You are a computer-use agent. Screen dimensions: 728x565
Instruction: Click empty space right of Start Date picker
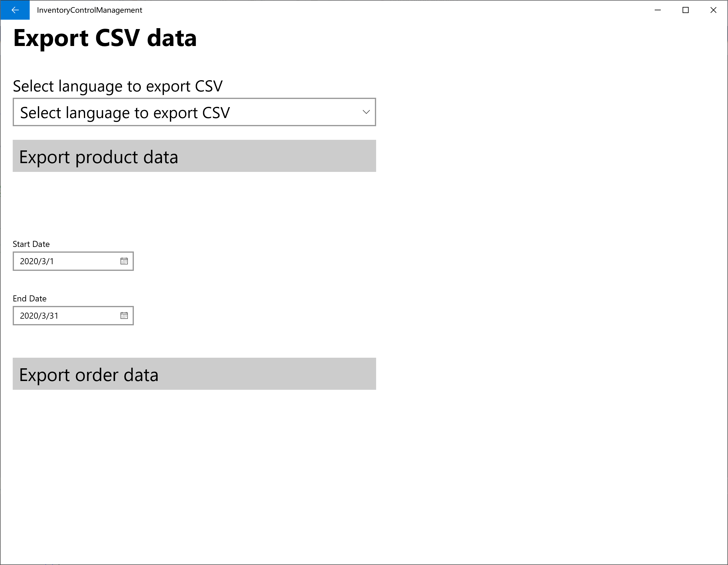click(267, 261)
